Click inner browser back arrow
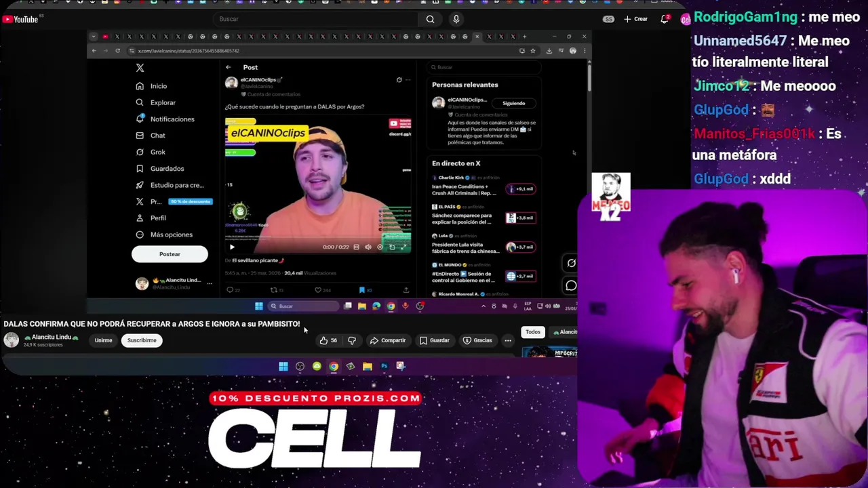Screen dimensions: 868x488 tap(94, 51)
